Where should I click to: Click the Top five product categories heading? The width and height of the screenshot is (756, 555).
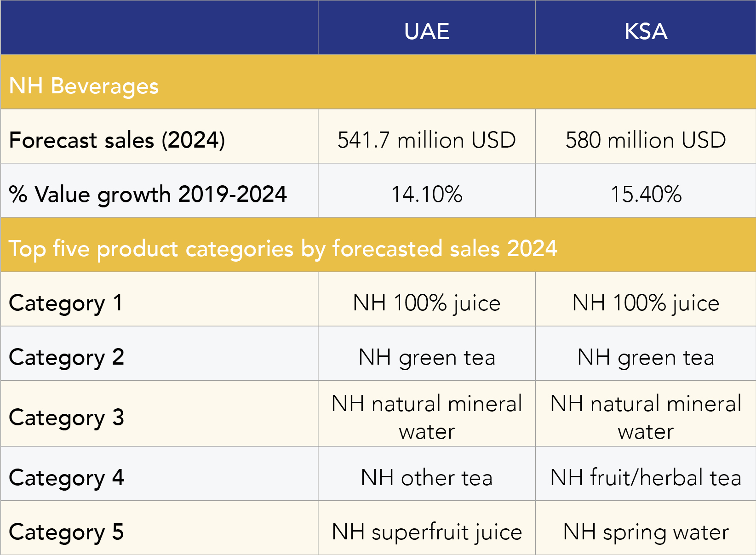[283, 248]
